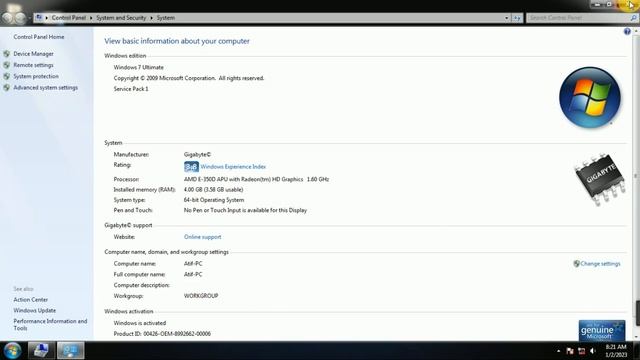Click the genuine Microsoft badge
The width and height of the screenshot is (640, 360).
pyautogui.click(x=602, y=330)
